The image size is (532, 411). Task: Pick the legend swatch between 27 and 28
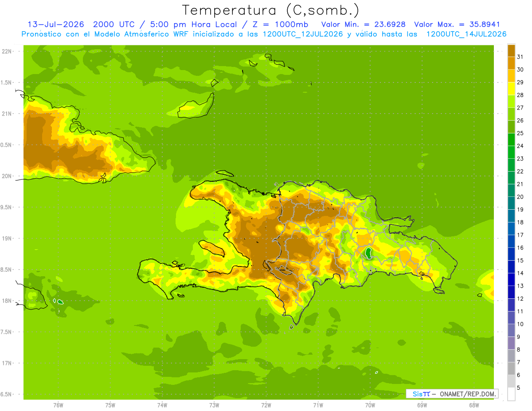coord(511,101)
